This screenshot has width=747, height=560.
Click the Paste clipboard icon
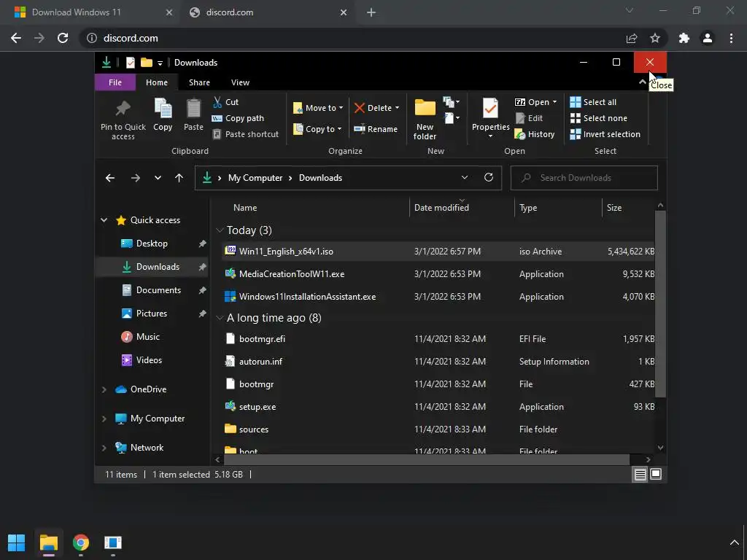point(193,109)
